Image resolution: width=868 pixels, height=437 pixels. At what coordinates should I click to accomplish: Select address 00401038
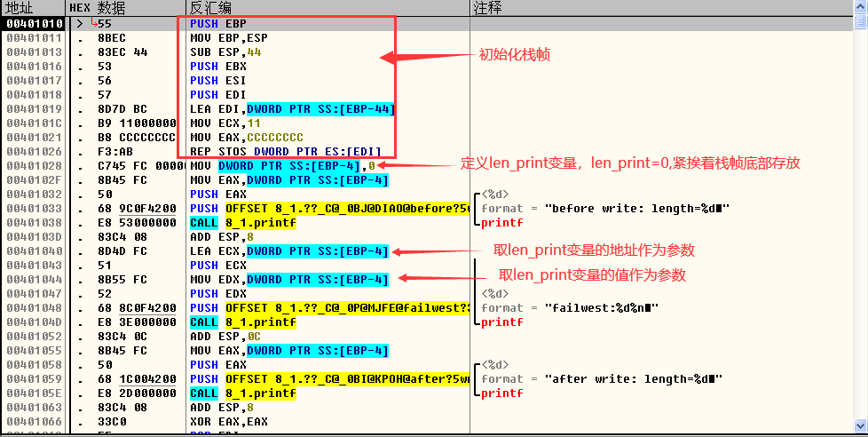point(35,223)
